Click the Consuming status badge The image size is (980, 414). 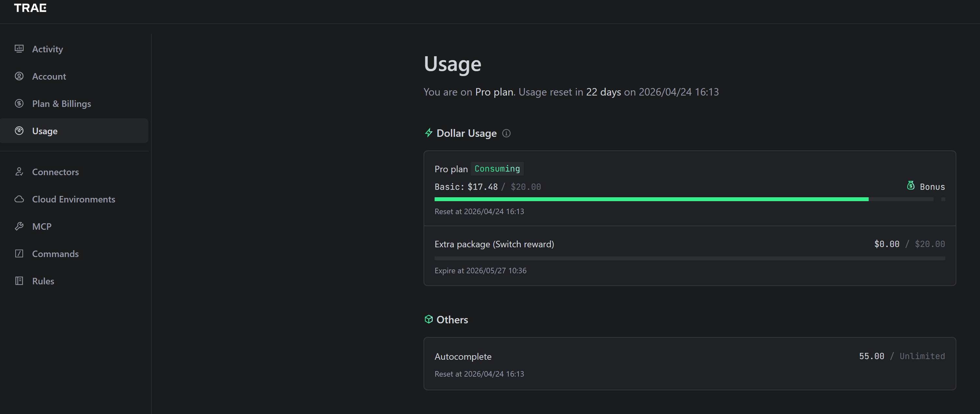click(497, 169)
